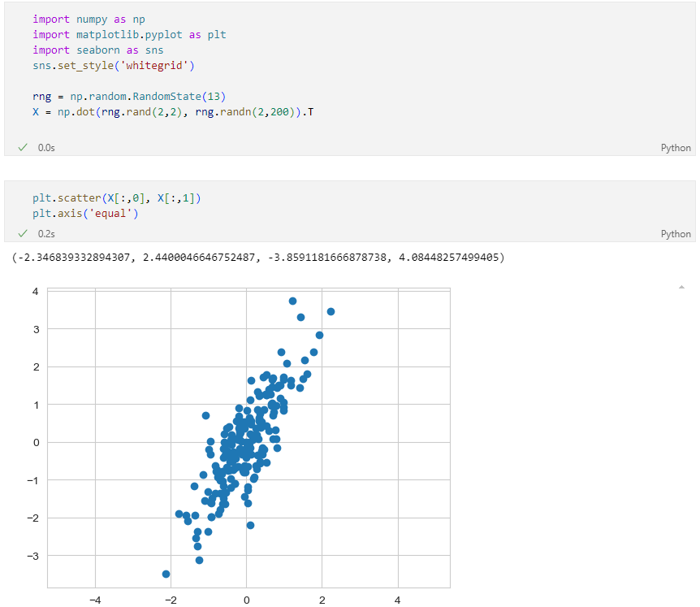
Task: Click the green success checkmark of first cell
Action: coord(23,147)
